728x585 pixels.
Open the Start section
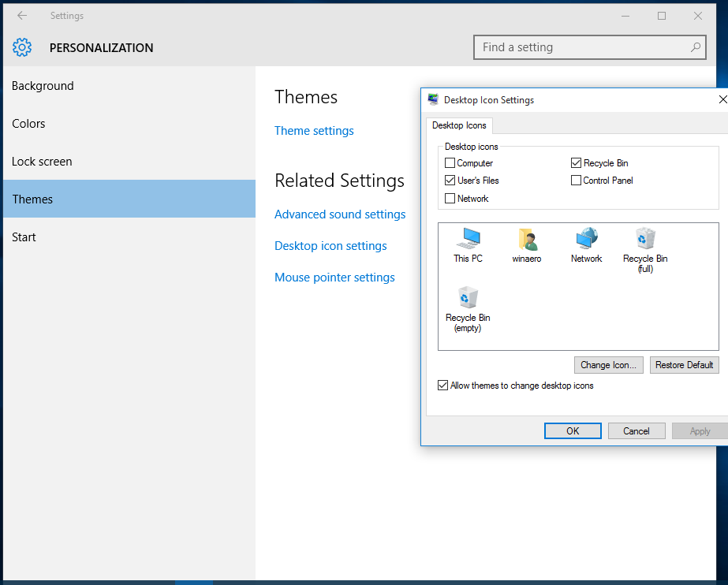coord(129,237)
